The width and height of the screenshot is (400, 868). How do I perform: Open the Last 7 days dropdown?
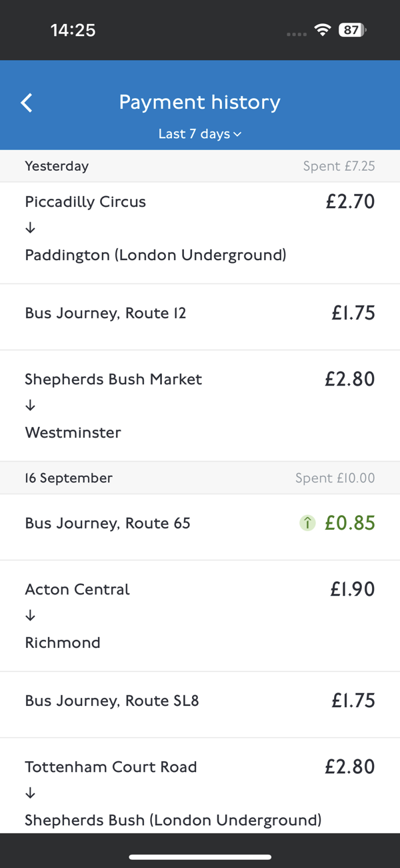pos(199,134)
